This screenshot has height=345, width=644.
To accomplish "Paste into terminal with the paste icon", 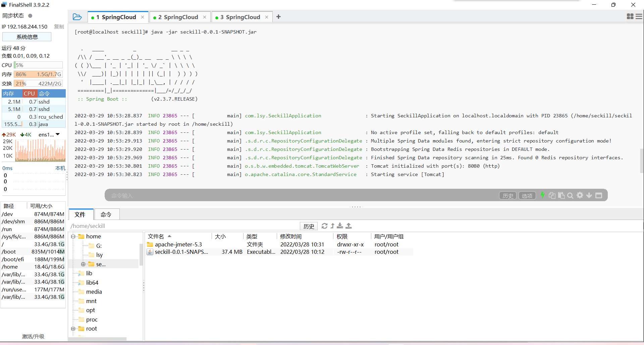I will (x=561, y=195).
